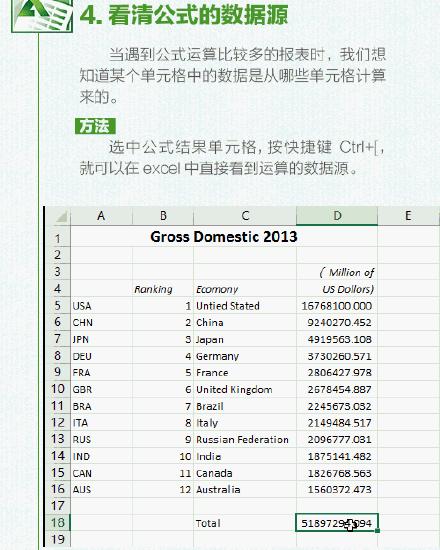Click value 1560372.473
This screenshot has height=550, width=440.
(337, 489)
